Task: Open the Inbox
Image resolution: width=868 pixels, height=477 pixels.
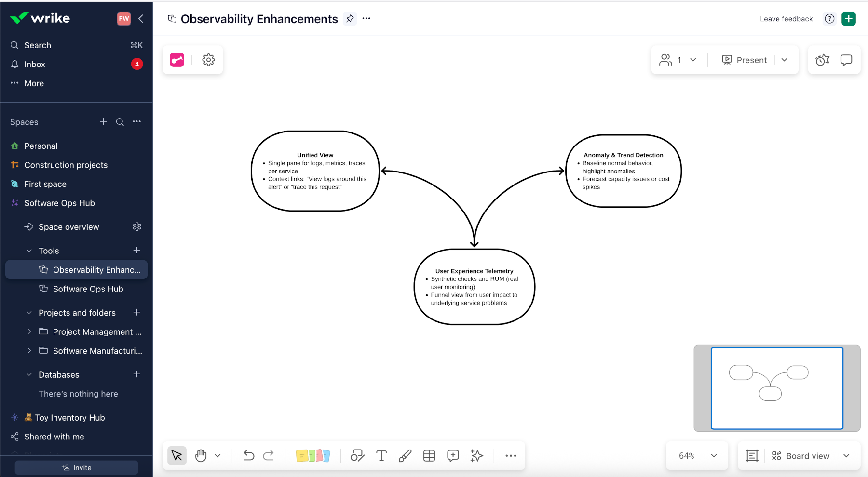Action: click(35, 64)
